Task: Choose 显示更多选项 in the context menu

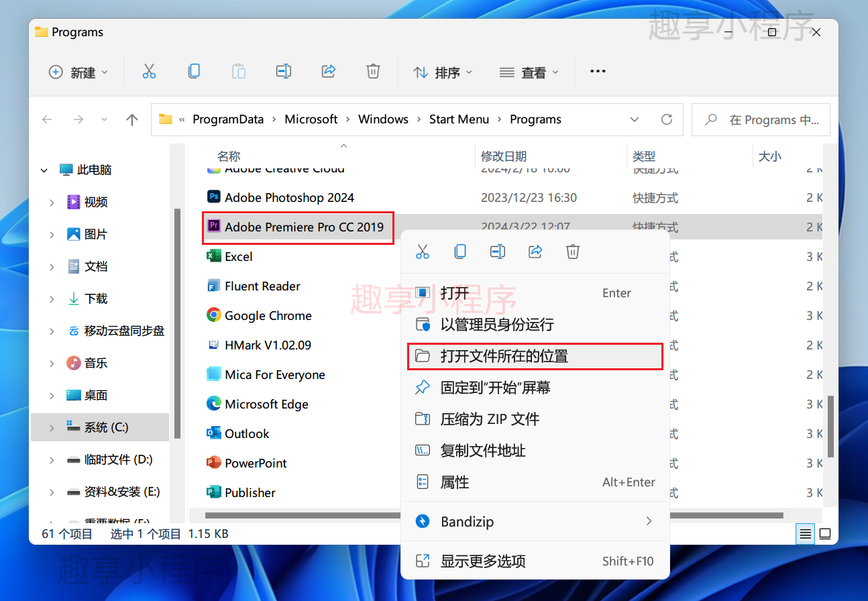Action: pyautogui.click(x=535, y=561)
